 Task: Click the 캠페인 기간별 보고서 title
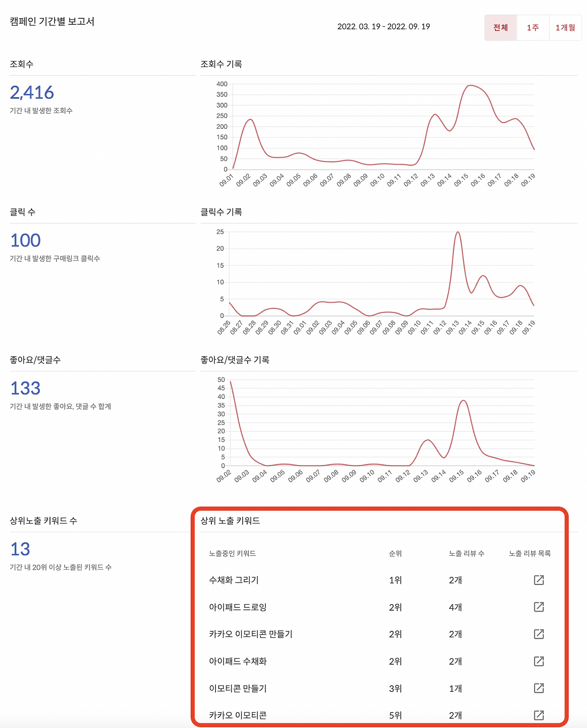click(52, 22)
